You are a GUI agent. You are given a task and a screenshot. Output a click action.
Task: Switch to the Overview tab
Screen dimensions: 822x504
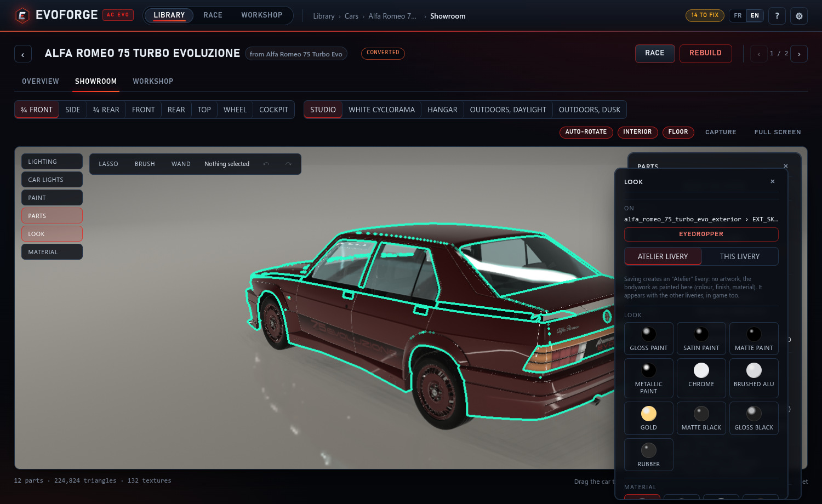[41, 81]
